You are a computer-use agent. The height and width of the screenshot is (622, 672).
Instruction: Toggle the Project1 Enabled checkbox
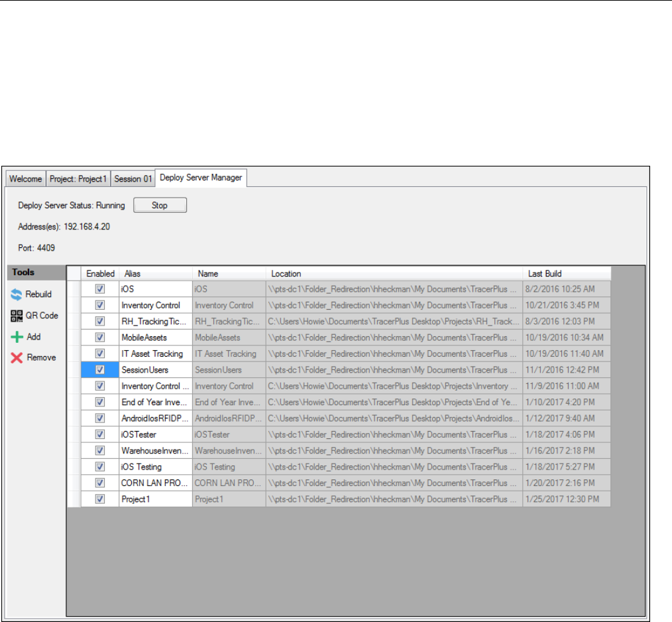tap(100, 499)
